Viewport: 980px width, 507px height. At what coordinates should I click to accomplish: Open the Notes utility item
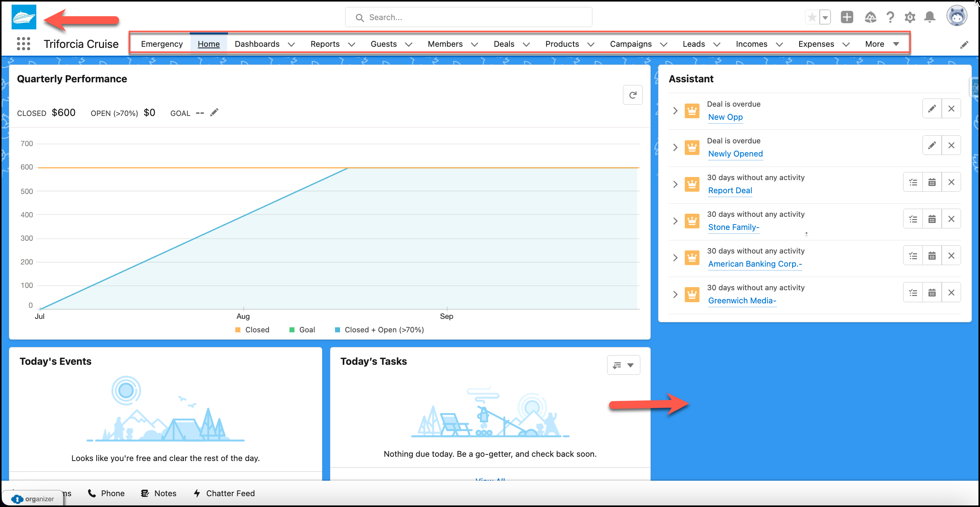[x=158, y=493]
